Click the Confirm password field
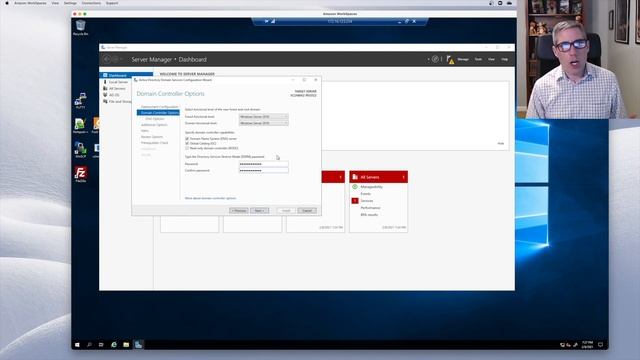 [263, 170]
